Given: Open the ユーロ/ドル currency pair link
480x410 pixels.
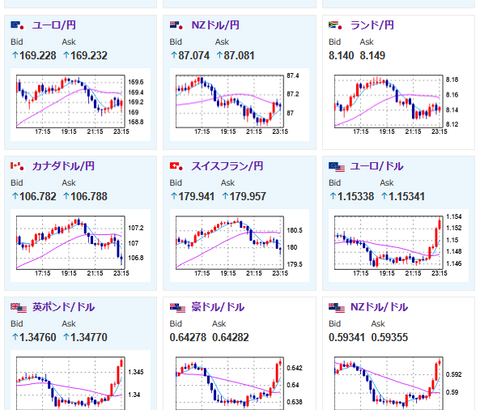Looking at the screenshot, I should (x=377, y=166).
